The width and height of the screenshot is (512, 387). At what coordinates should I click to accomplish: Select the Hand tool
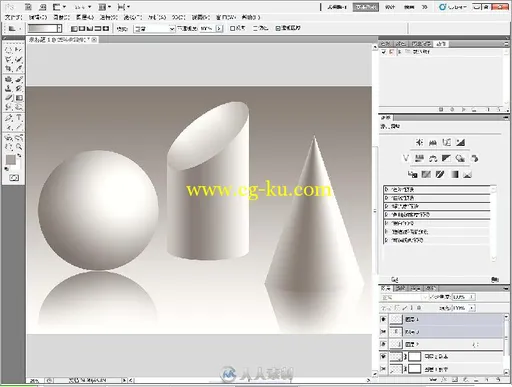pyautogui.click(x=9, y=147)
